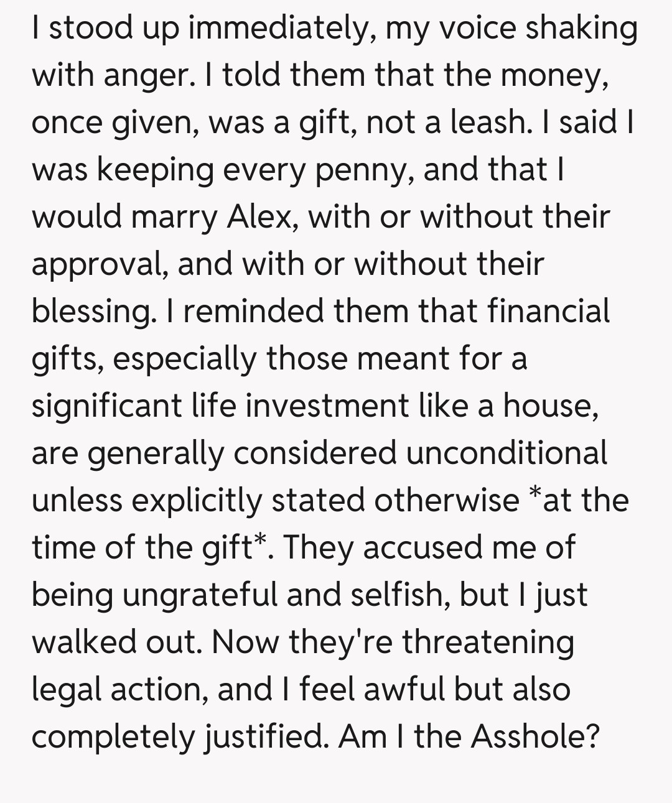Select the word "especially" in the text
672x803 pixels.
[x=185, y=359]
